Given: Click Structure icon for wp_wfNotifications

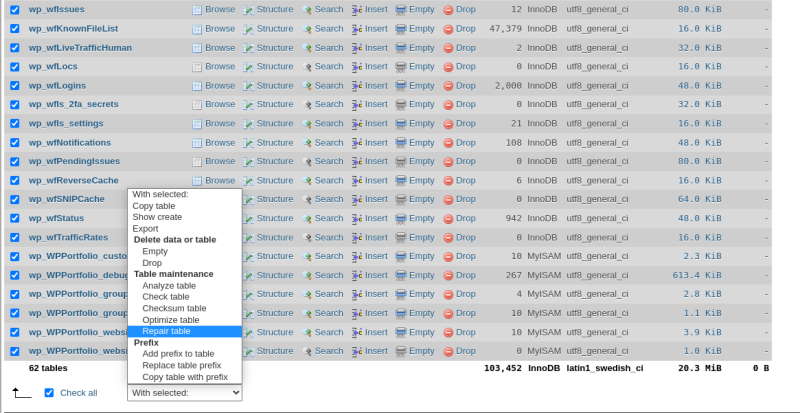Looking at the screenshot, I should (x=248, y=143).
